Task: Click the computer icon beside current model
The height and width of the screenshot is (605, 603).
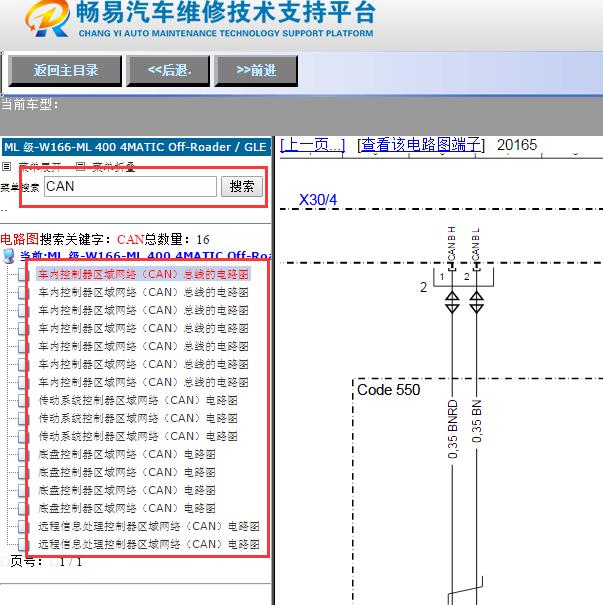Action: 8,256
